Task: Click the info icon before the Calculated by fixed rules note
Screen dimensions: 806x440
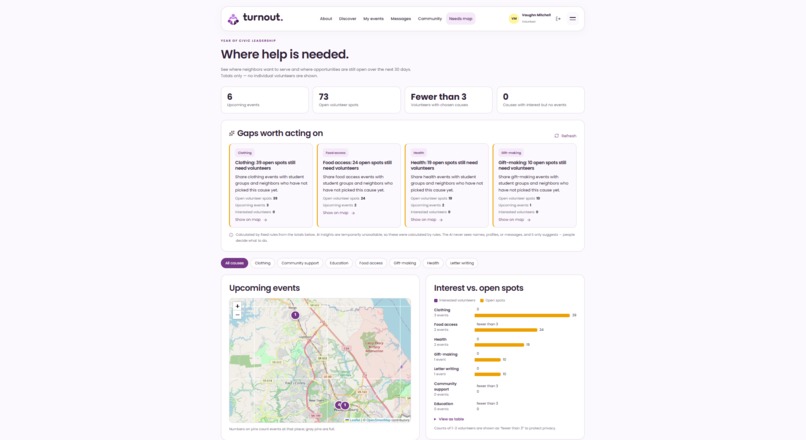Action: (231, 235)
